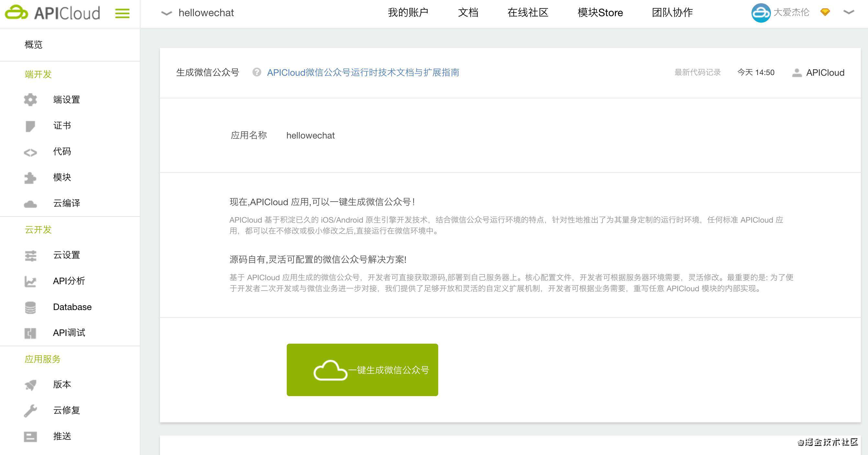Toggle the green hamburger menu icon
The width and height of the screenshot is (868, 455).
tap(122, 14)
